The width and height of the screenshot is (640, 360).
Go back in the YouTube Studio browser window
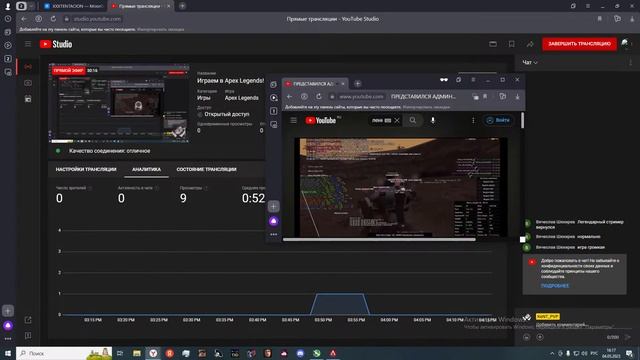click(24, 19)
